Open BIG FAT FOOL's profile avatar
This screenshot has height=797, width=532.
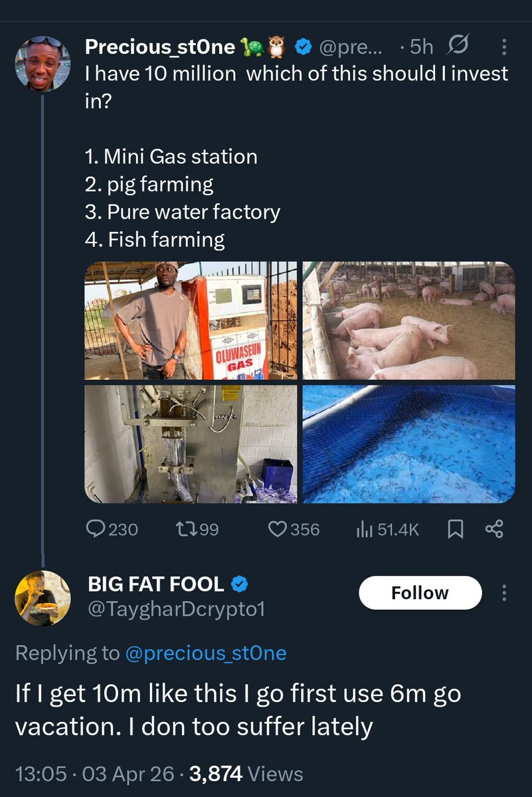(x=43, y=597)
